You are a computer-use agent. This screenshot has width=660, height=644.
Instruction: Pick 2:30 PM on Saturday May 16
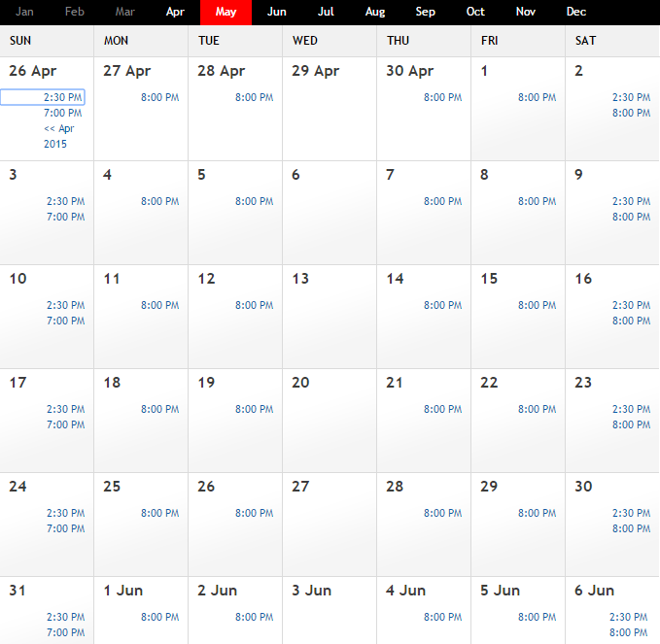(x=632, y=305)
